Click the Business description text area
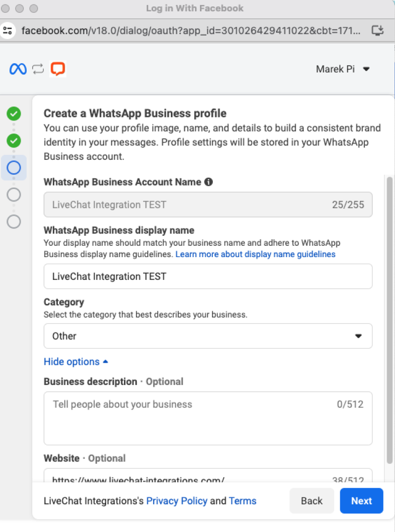The width and height of the screenshot is (395, 532). (x=208, y=418)
